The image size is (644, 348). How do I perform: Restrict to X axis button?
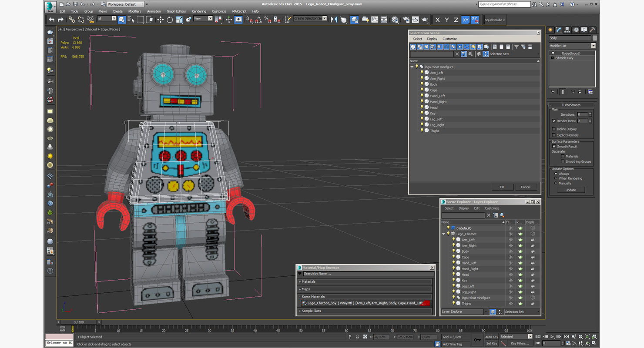437,20
